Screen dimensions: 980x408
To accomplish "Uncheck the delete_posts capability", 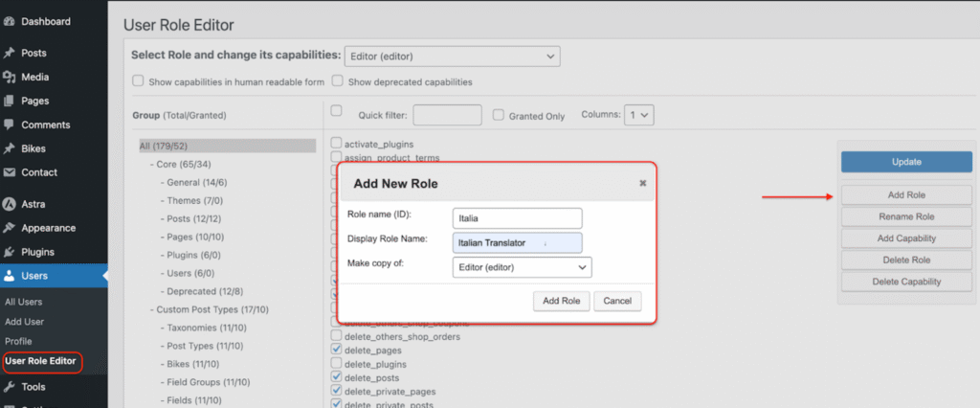I will [336, 376].
